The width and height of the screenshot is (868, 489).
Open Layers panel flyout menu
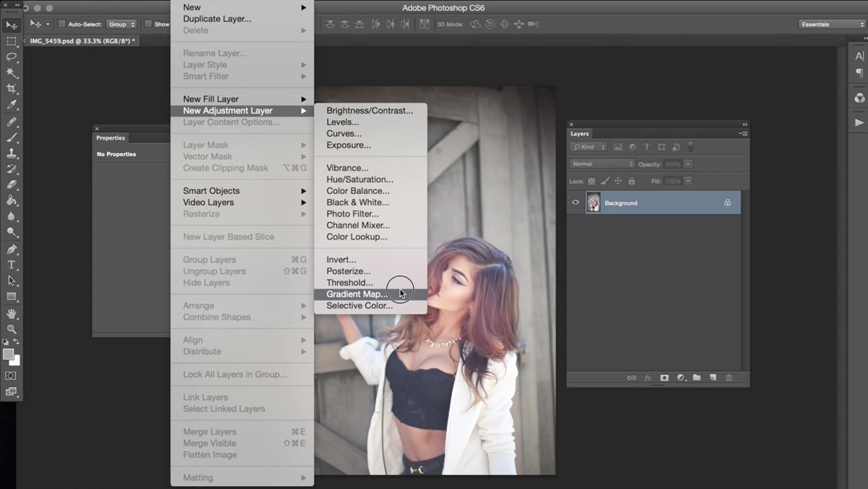tap(743, 134)
